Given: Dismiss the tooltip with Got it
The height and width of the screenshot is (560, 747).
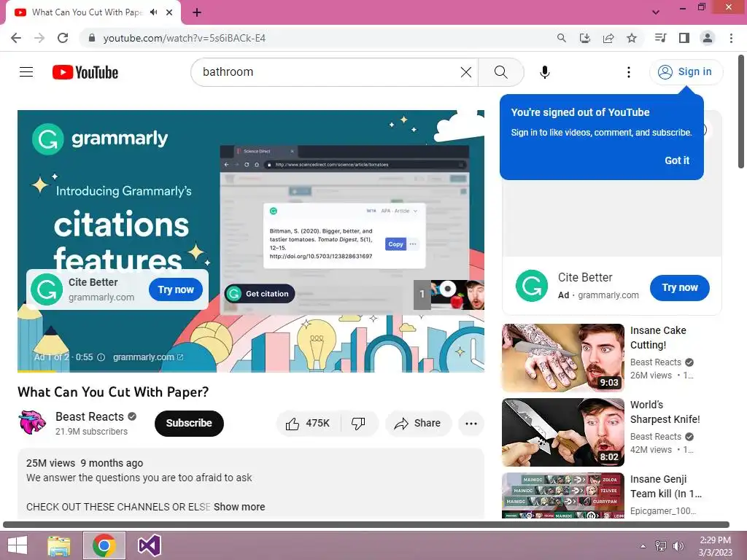Looking at the screenshot, I should pos(676,160).
